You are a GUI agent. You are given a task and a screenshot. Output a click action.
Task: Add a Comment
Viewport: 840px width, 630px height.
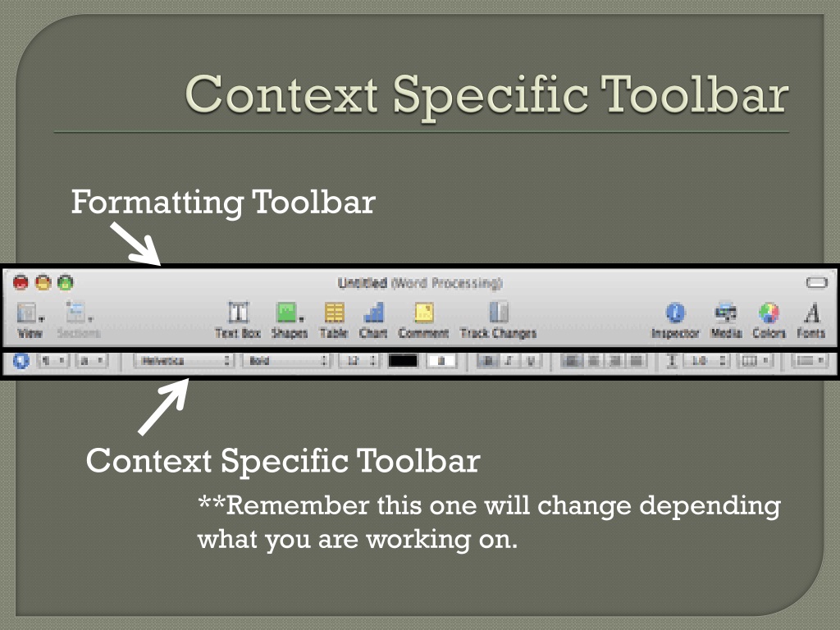click(423, 320)
